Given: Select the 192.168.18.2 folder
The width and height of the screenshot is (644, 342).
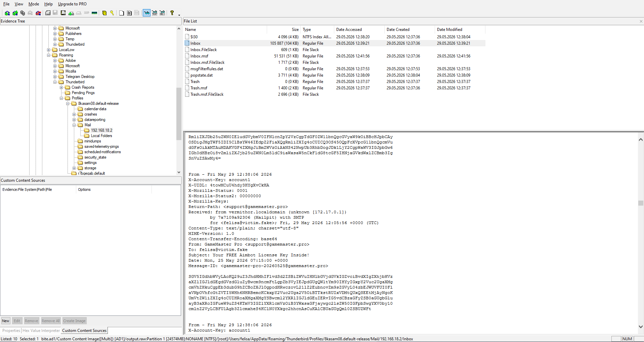Looking at the screenshot, I should 101,130.
